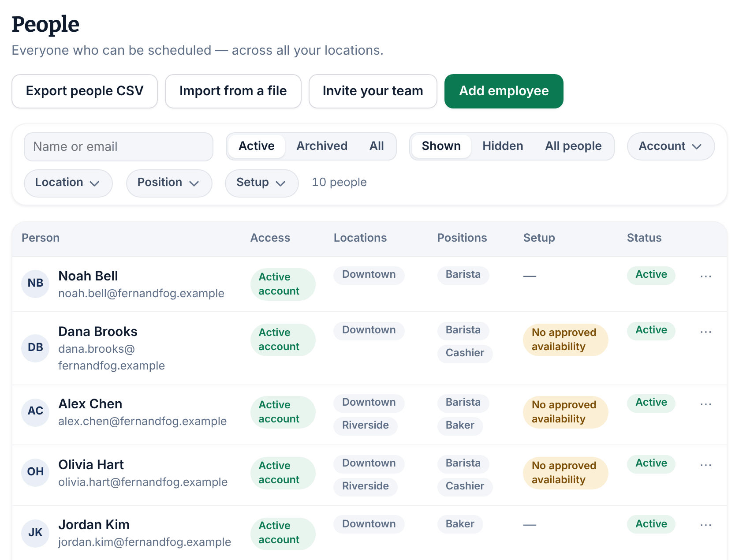Open the Account filter dropdown

click(x=671, y=146)
